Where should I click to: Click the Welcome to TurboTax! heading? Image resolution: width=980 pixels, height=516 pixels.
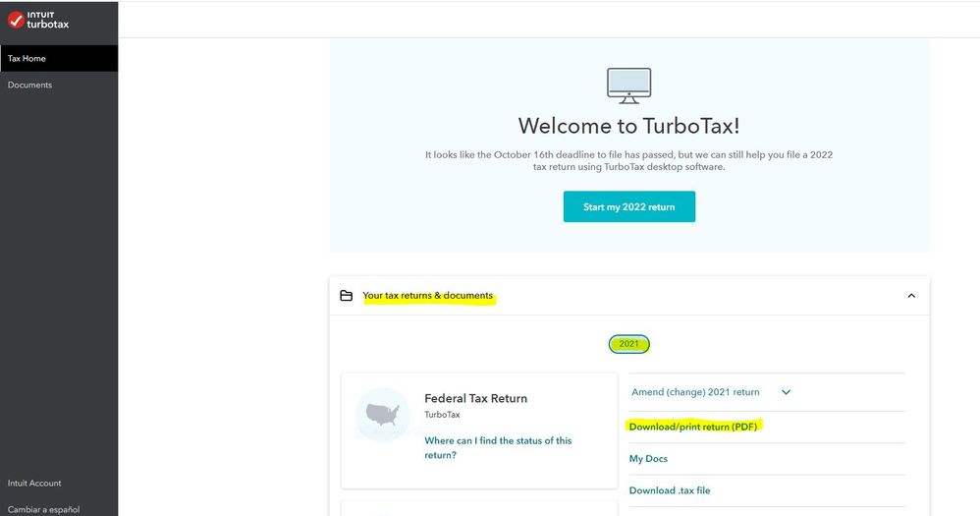point(628,126)
